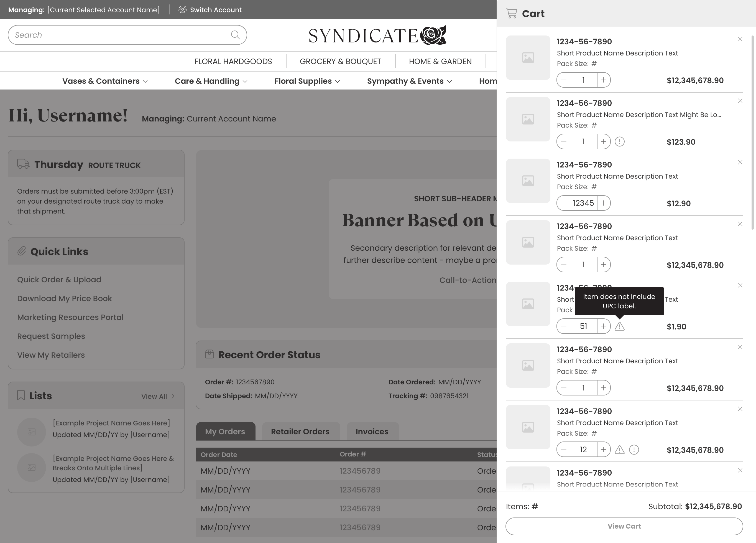Remove the quantity 12 cart item
The image size is (756, 543).
pos(740,408)
